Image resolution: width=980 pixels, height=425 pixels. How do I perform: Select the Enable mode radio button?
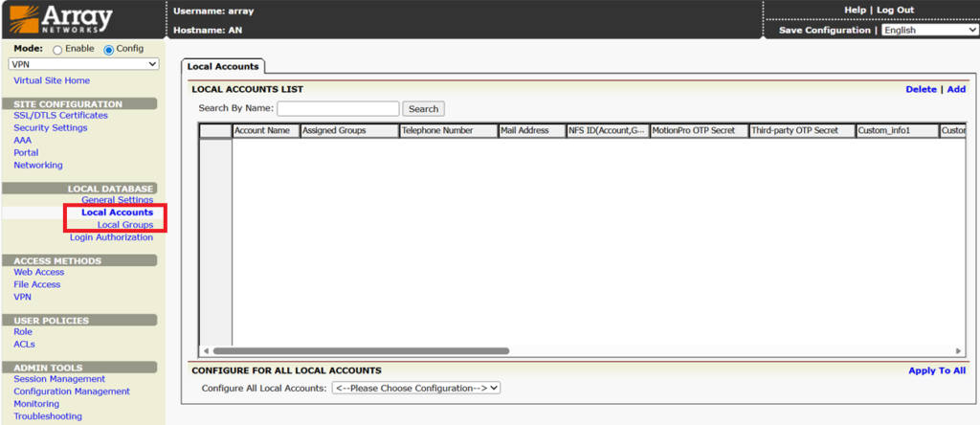(57, 50)
